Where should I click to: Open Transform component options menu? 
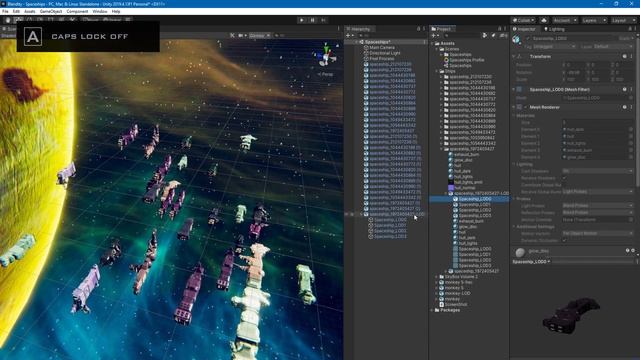(631, 56)
